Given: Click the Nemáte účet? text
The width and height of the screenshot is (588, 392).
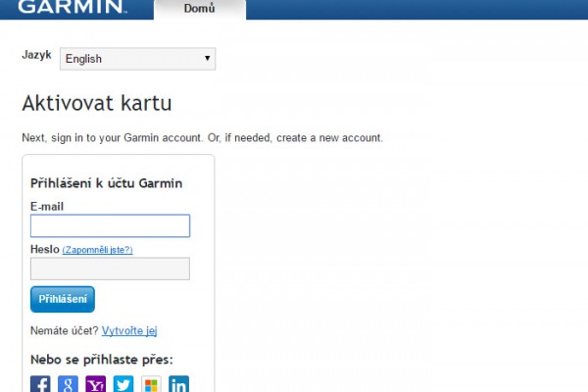Looking at the screenshot, I should pos(64,331).
